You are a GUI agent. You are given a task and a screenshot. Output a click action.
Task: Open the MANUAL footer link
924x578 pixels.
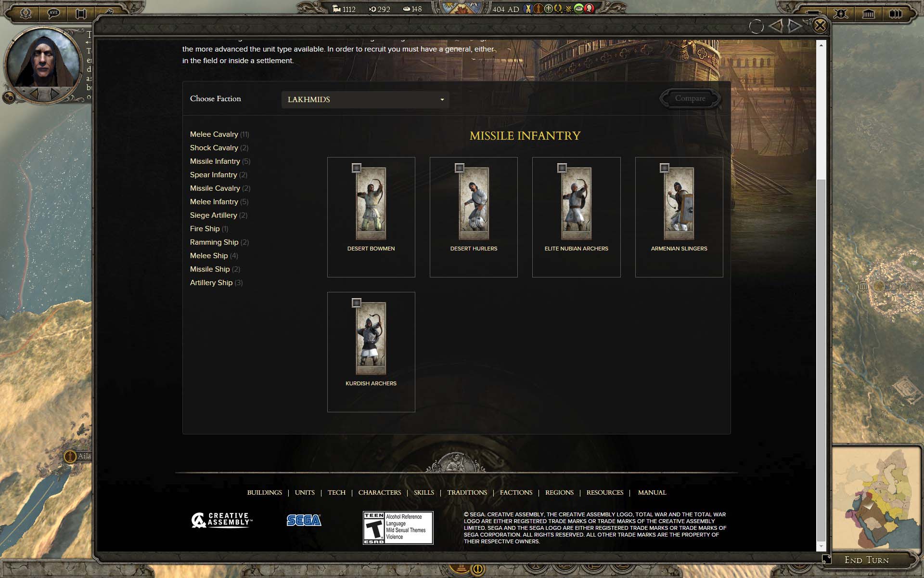point(652,492)
